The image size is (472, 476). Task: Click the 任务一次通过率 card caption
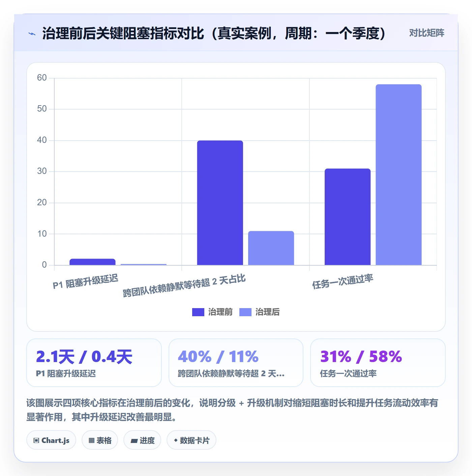(x=348, y=374)
